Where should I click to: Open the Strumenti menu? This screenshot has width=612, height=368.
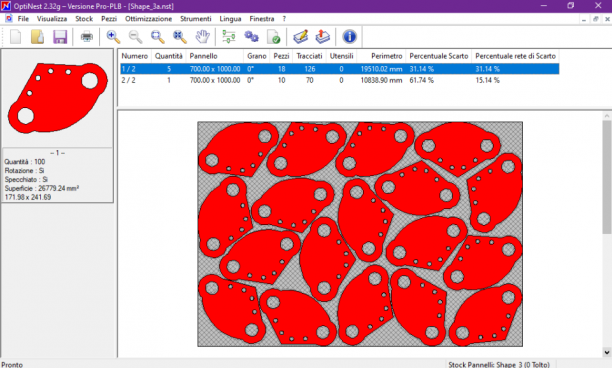tap(196, 19)
